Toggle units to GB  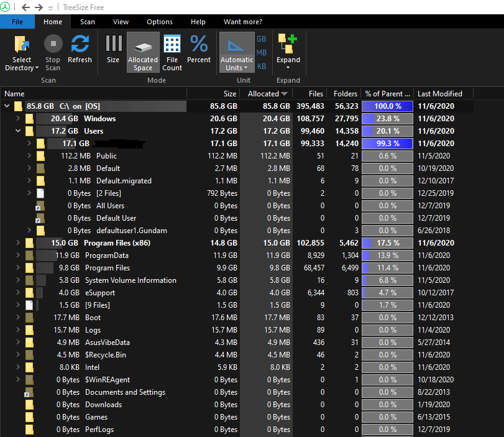click(x=261, y=39)
